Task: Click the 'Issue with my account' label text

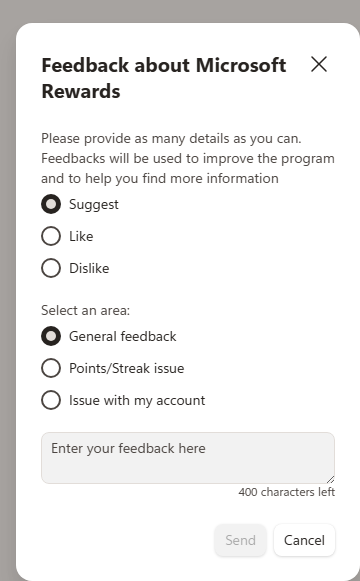Action: point(137,401)
